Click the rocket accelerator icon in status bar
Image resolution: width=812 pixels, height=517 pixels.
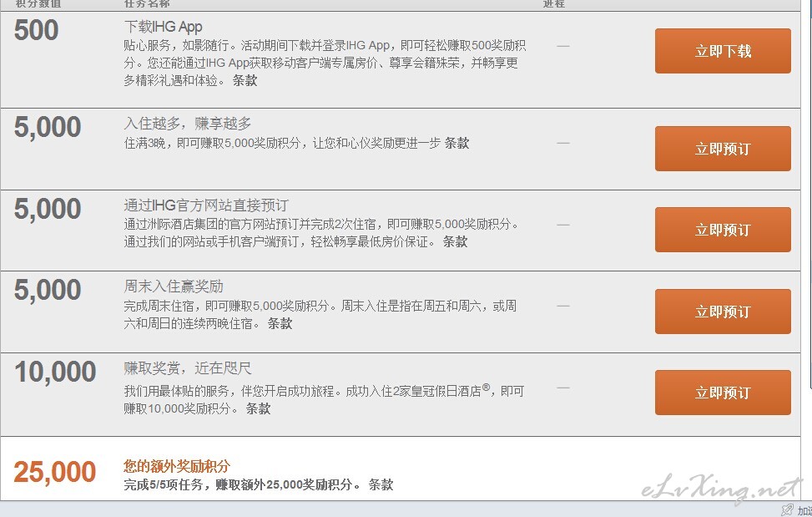pos(787,510)
